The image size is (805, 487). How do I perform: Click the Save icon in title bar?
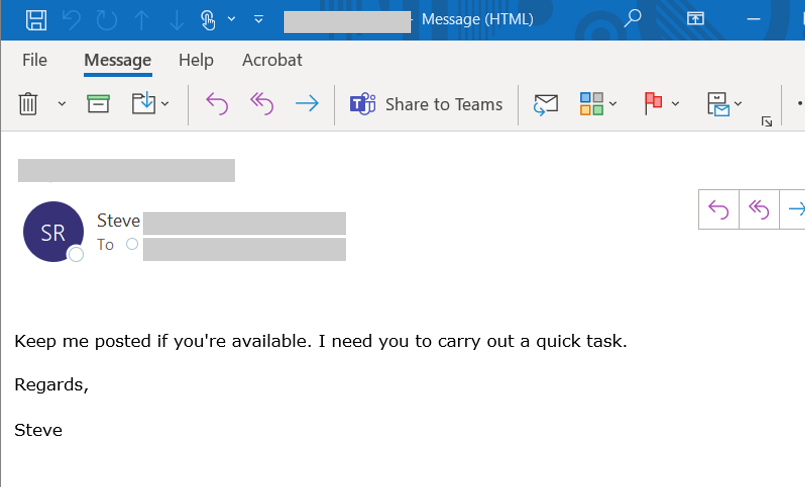(x=35, y=19)
